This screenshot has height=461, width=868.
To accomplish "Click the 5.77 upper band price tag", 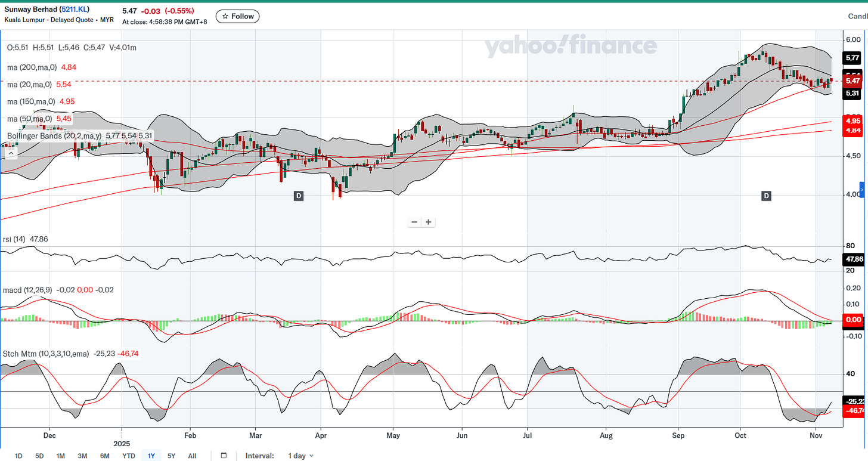I will coord(852,58).
